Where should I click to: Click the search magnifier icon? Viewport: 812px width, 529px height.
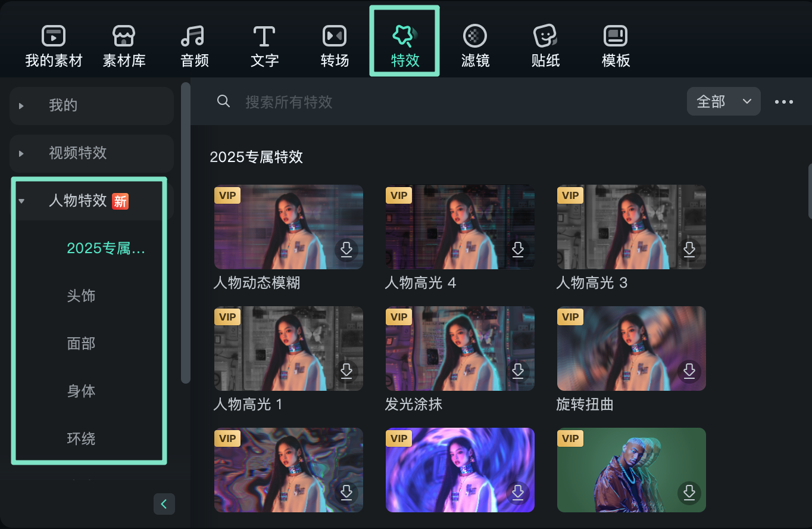tap(223, 101)
